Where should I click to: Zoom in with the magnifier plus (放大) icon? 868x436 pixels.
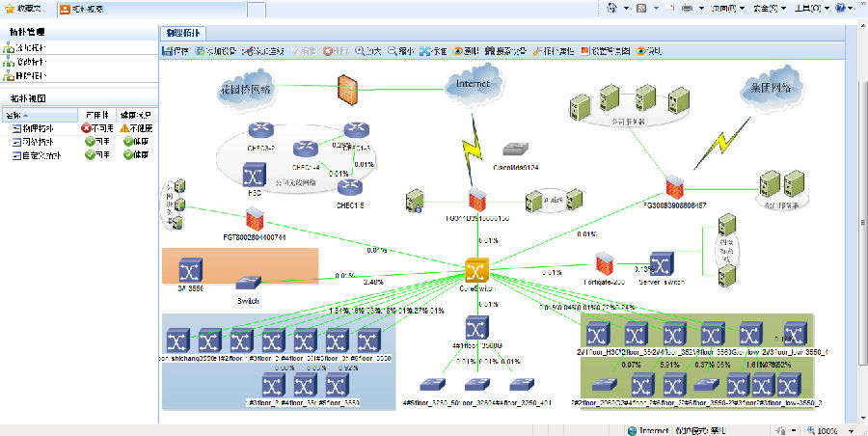(360, 51)
